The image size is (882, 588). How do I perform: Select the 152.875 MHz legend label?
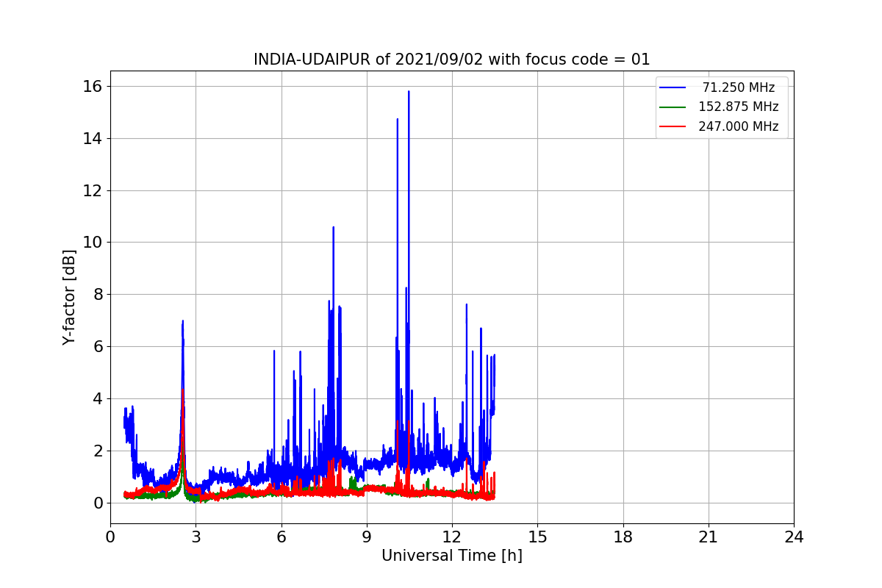pyautogui.click(x=739, y=107)
